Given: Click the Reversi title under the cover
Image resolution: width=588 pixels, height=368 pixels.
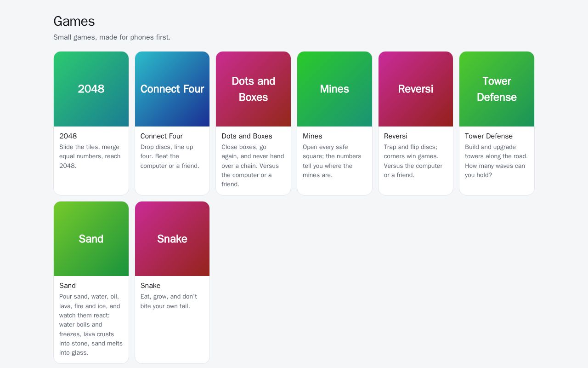Looking at the screenshot, I should pos(396,136).
